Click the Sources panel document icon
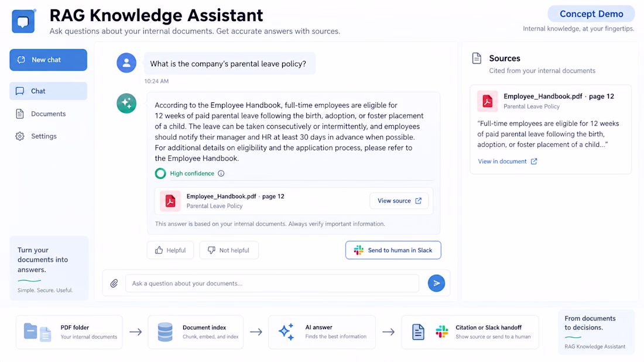 (x=477, y=58)
